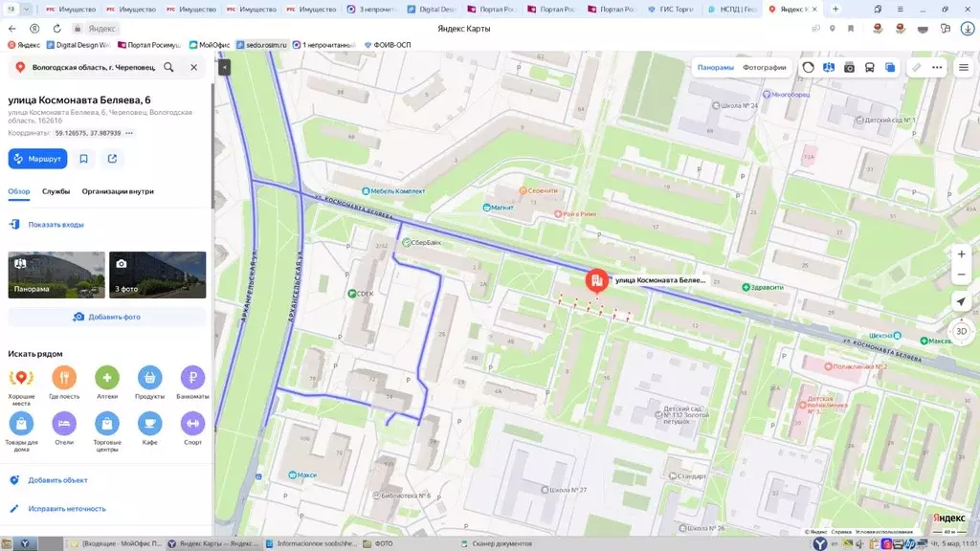The image size is (980, 551).
Task: Collapse the left side panel
Action: (224, 68)
